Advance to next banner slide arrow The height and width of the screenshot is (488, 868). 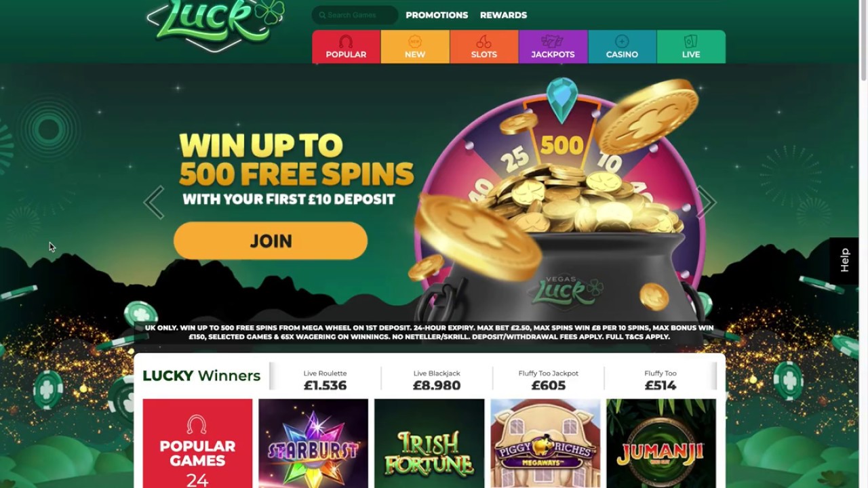(x=706, y=202)
